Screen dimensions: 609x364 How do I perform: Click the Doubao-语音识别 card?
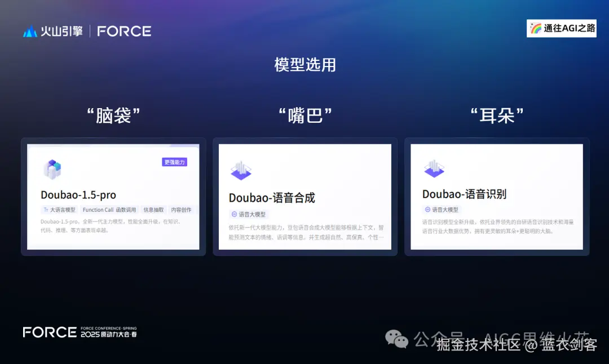pos(496,196)
